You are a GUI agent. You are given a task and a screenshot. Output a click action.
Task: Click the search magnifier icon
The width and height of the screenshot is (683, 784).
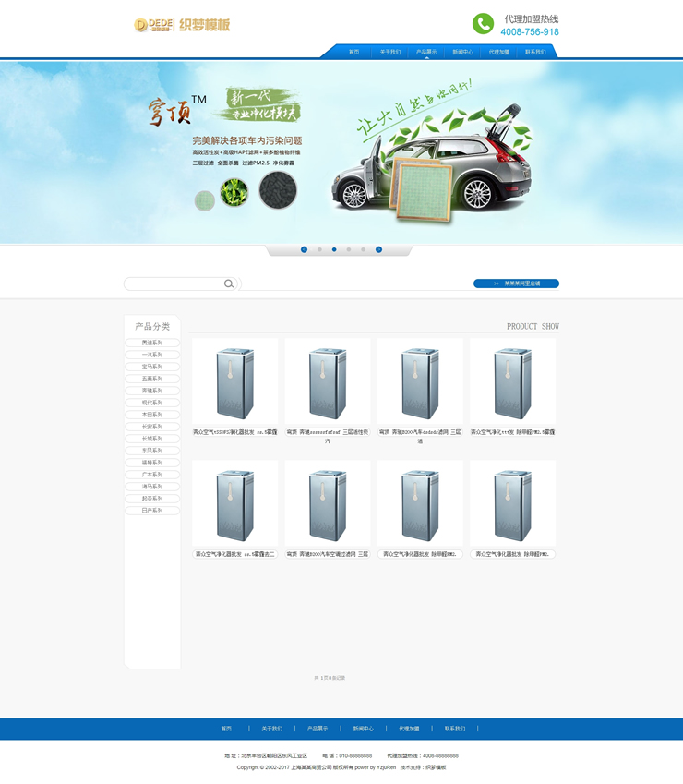[229, 283]
